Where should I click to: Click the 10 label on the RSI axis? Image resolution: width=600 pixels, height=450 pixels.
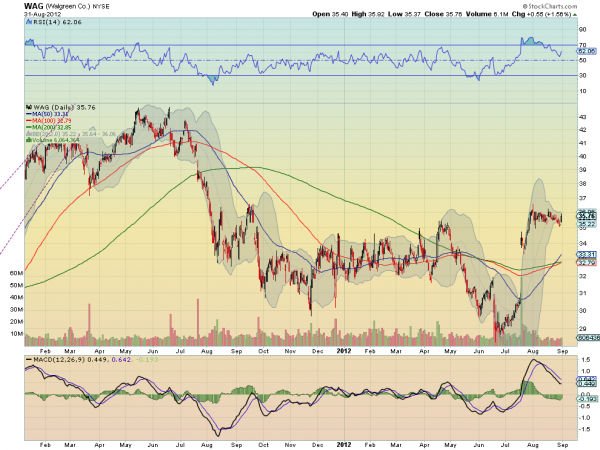[x=582, y=91]
